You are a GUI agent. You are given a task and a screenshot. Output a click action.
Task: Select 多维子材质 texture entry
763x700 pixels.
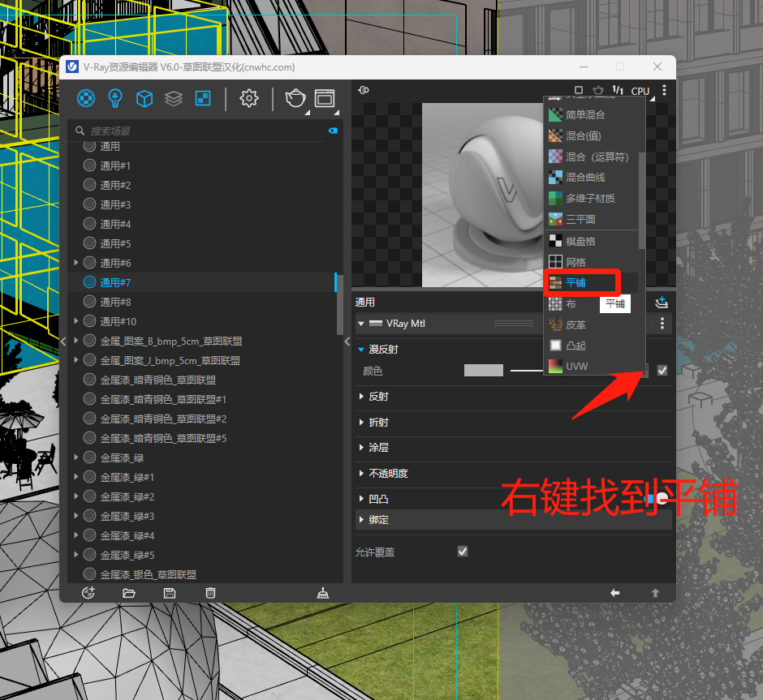593,199
